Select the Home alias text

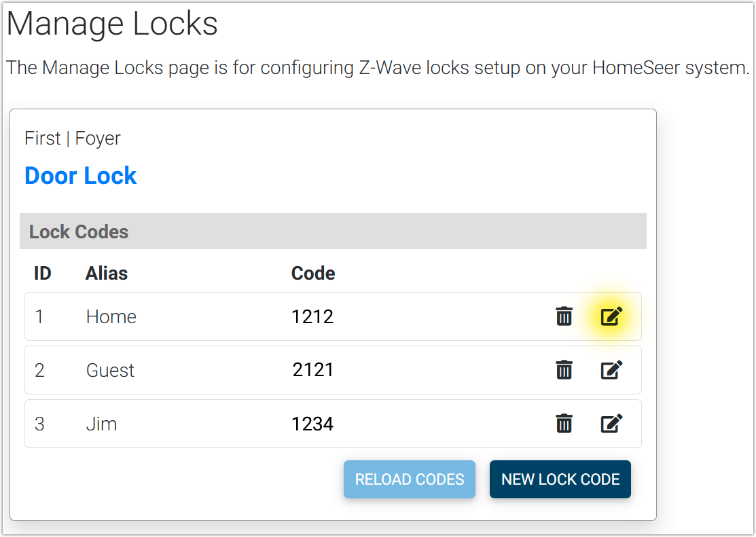[x=111, y=317]
